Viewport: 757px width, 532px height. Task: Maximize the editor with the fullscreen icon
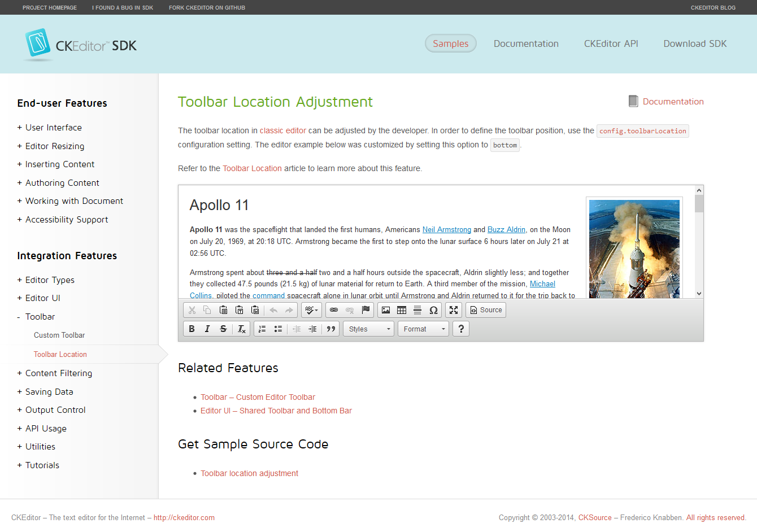(454, 309)
